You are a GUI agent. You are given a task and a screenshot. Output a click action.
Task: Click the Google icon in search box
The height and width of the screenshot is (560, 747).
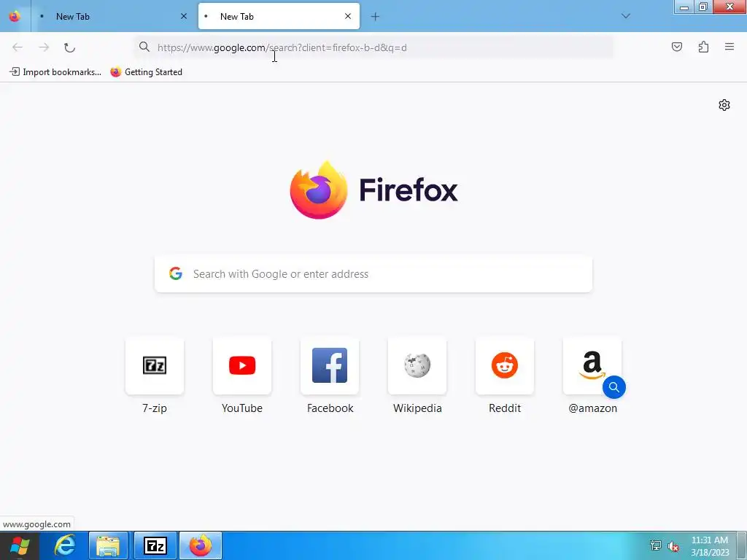click(176, 273)
